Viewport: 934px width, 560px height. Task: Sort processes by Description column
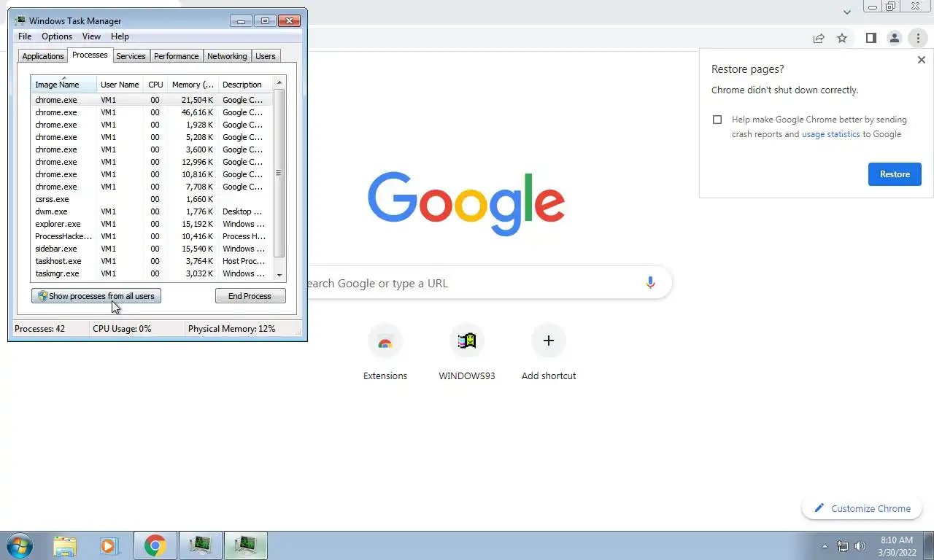click(x=244, y=85)
